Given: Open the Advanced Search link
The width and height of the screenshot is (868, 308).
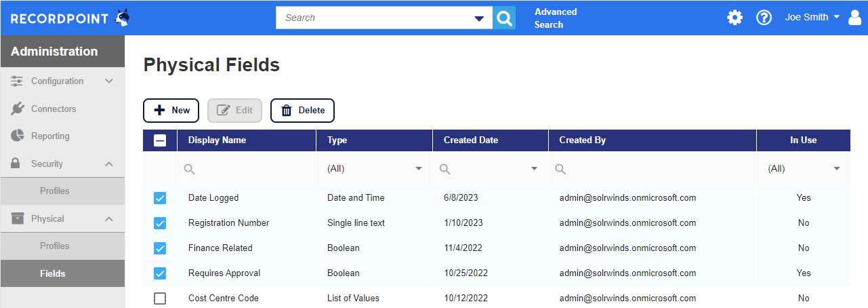Looking at the screenshot, I should [556, 18].
